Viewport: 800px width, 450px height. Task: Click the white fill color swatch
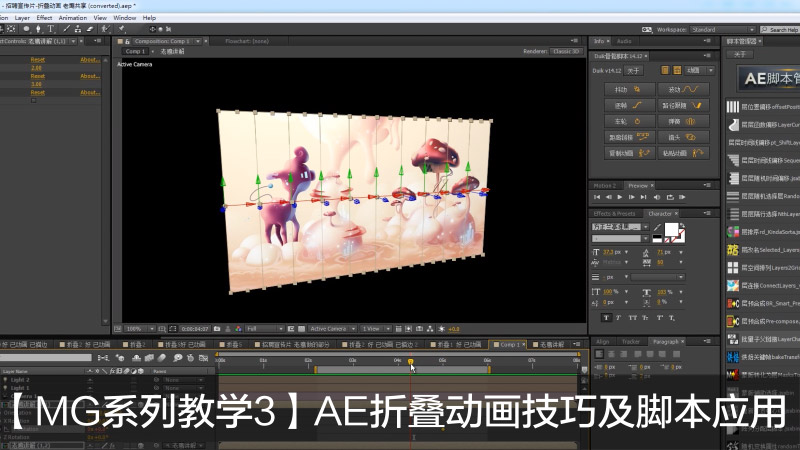pos(671,230)
